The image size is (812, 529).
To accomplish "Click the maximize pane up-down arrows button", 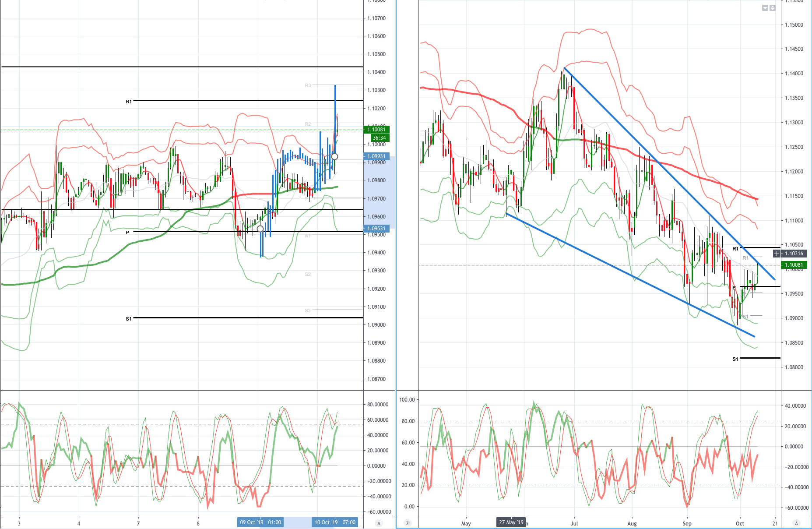I will tap(773, 8).
